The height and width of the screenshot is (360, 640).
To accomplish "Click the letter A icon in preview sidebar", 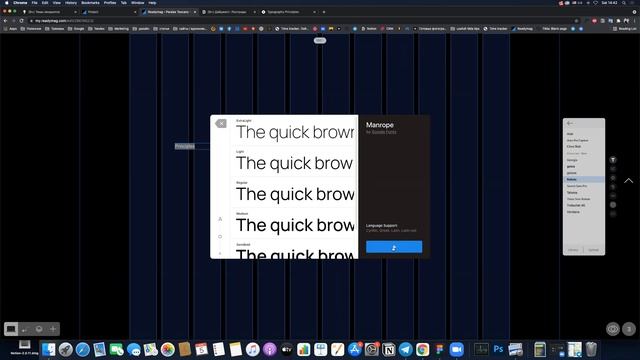I will tap(220, 219).
